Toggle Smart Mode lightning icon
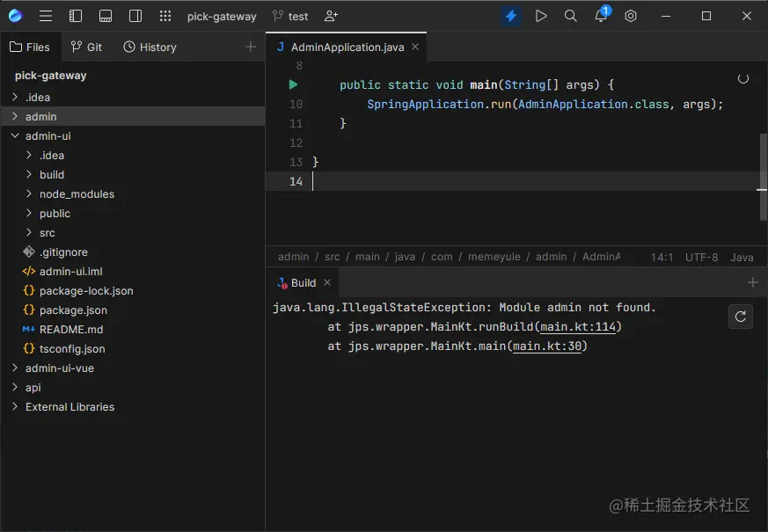768x532 pixels. pos(511,16)
